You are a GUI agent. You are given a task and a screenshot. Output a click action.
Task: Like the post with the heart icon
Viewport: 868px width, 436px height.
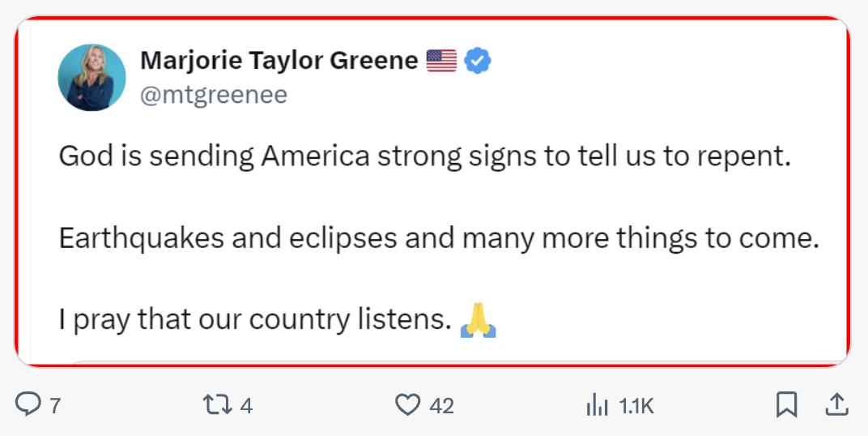click(407, 405)
